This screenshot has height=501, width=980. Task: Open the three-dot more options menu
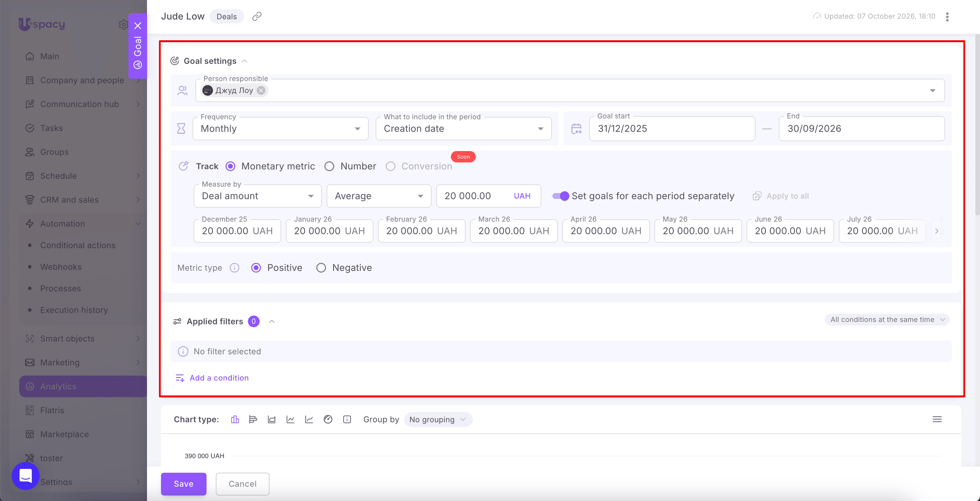click(x=947, y=17)
